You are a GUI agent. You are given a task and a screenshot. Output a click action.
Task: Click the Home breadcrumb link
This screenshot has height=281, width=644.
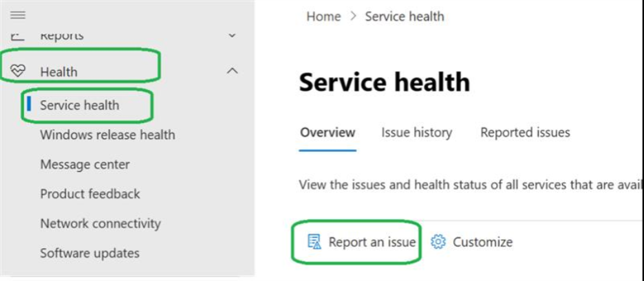(323, 16)
